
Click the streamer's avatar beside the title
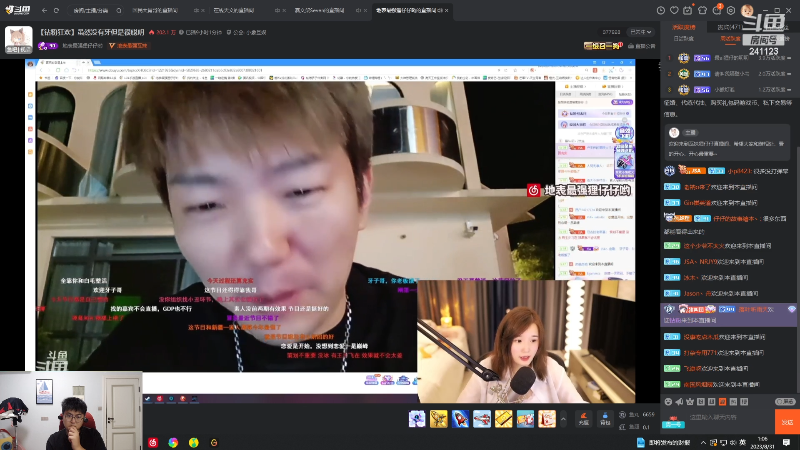18,39
